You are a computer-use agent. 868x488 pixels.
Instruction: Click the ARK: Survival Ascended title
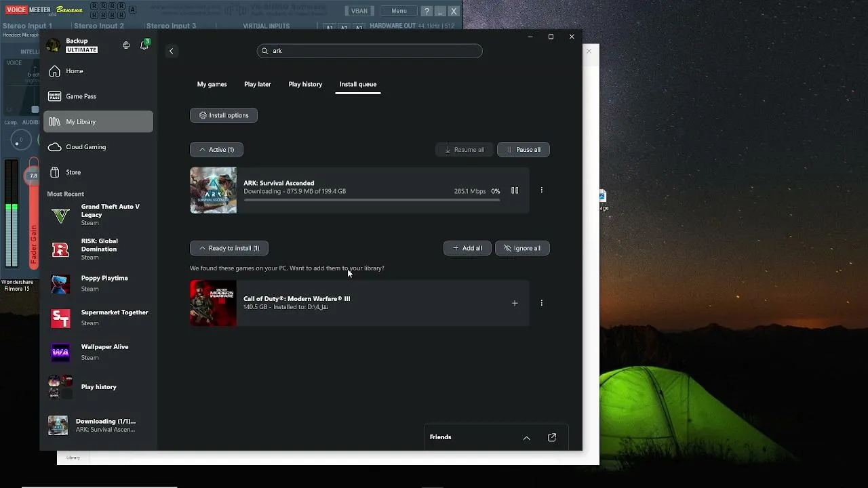coord(279,183)
